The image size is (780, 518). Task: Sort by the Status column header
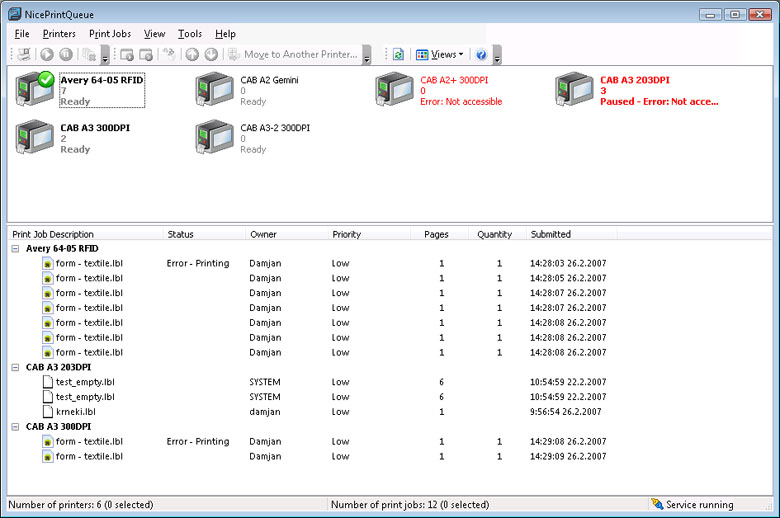tap(204, 234)
